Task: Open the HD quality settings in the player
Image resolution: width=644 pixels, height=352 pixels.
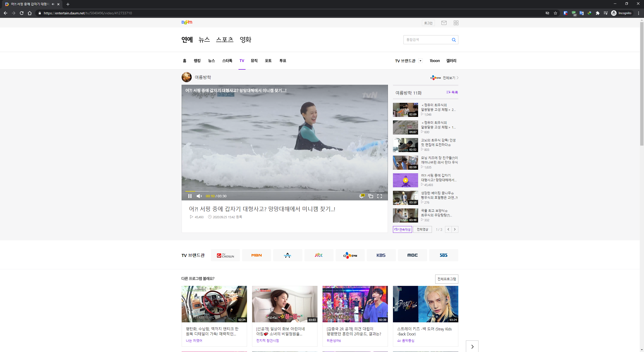Action: pyautogui.click(x=362, y=196)
